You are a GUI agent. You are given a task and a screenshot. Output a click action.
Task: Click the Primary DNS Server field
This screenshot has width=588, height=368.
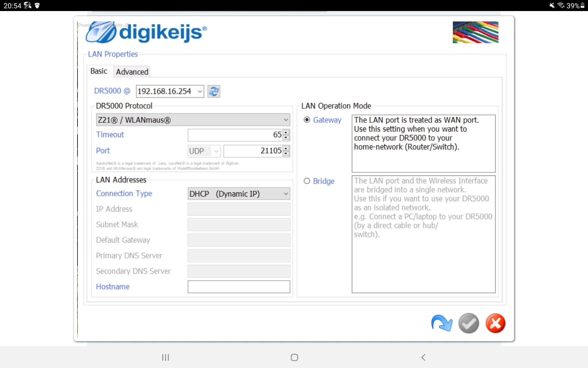coord(239,256)
